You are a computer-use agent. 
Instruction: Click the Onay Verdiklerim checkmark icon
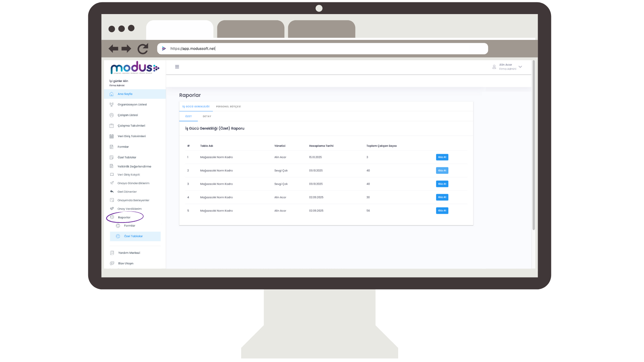tap(112, 209)
